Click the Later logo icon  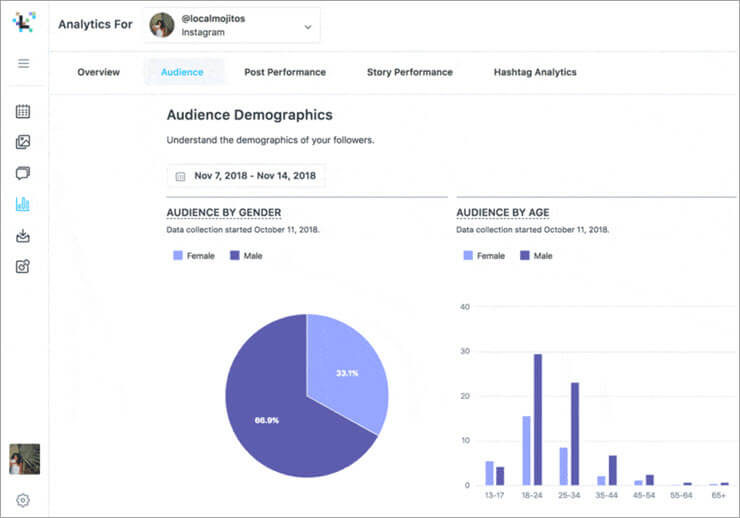pyautogui.click(x=23, y=23)
